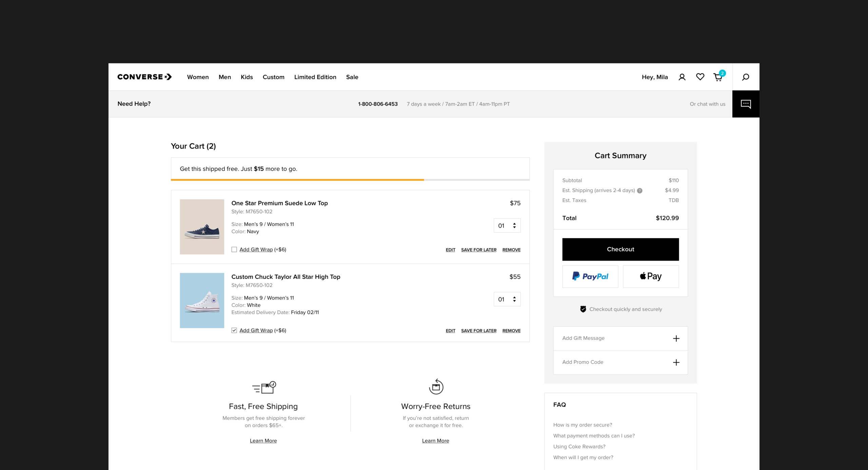The width and height of the screenshot is (868, 470).
Task: Open the Kids menu
Action: click(247, 77)
